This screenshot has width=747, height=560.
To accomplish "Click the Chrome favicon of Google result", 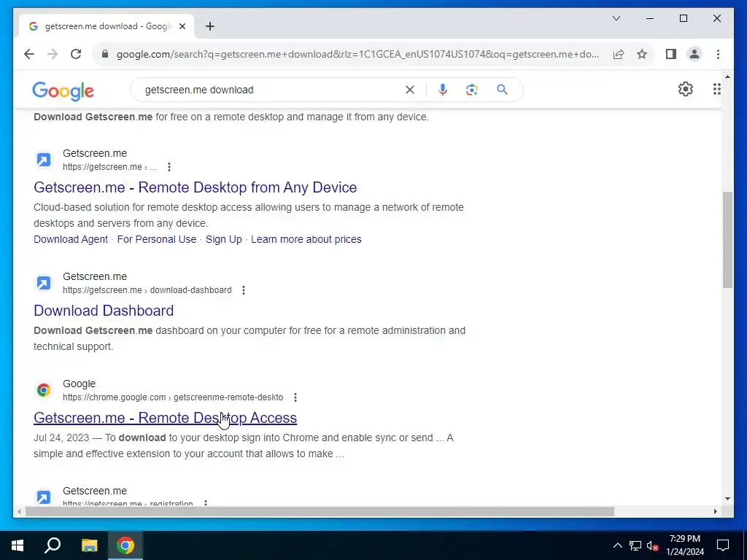I will click(43, 390).
